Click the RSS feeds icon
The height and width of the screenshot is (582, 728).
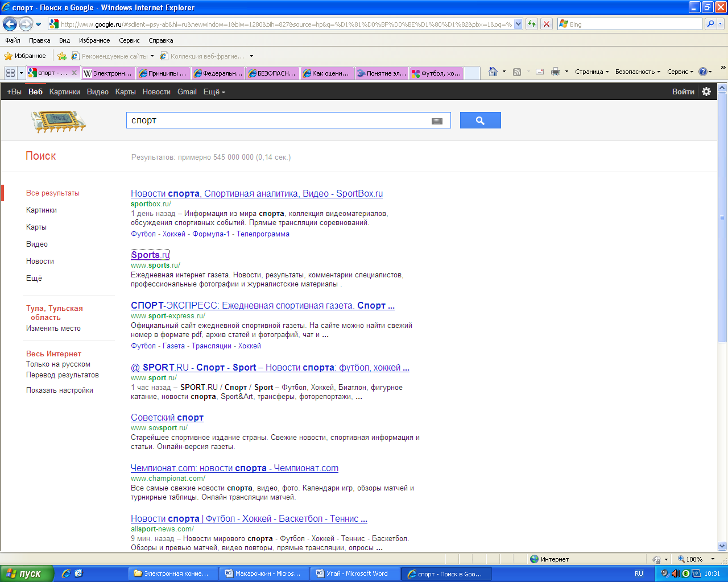[x=517, y=72]
